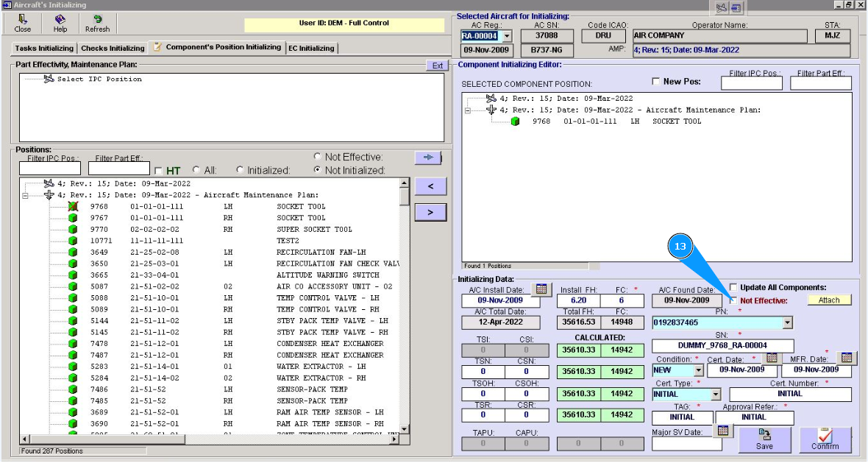Open calendar picker for MFR. Date
This screenshot has height=466, width=868.
point(847,358)
